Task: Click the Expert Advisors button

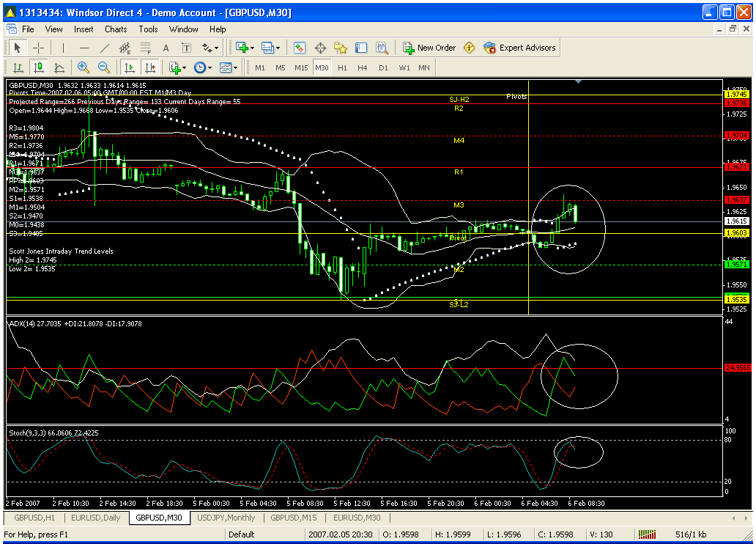Action: point(519,48)
